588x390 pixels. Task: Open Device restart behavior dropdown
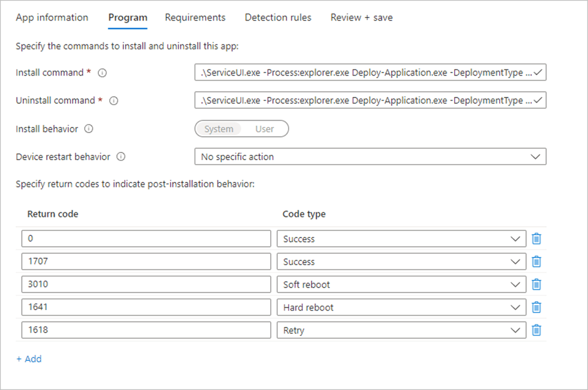point(370,157)
